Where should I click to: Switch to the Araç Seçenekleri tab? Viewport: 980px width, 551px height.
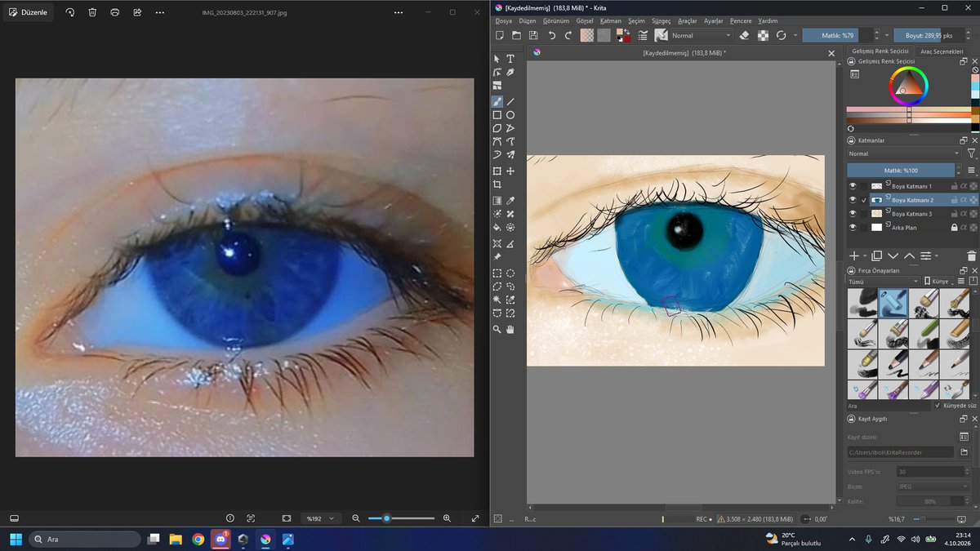tap(942, 51)
